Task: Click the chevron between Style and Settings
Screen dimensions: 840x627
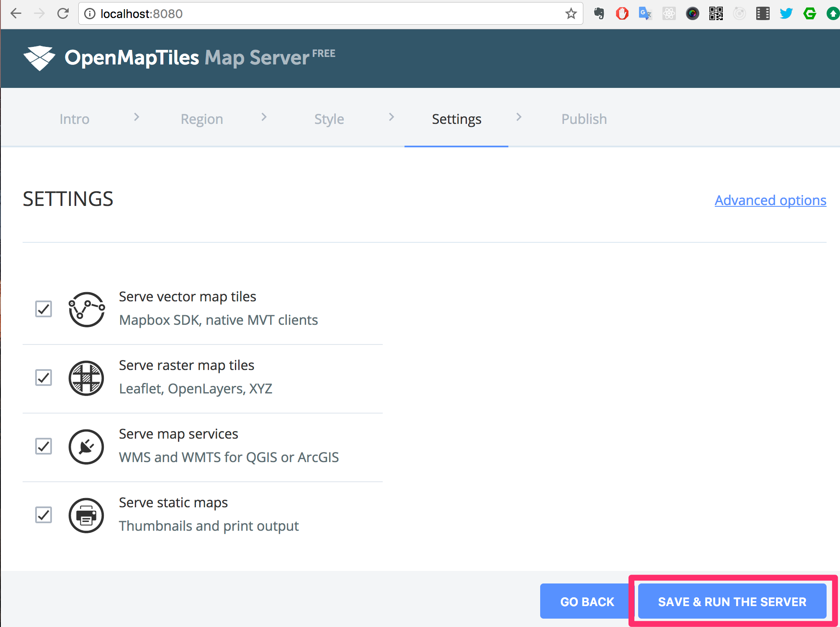Action: pos(391,118)
